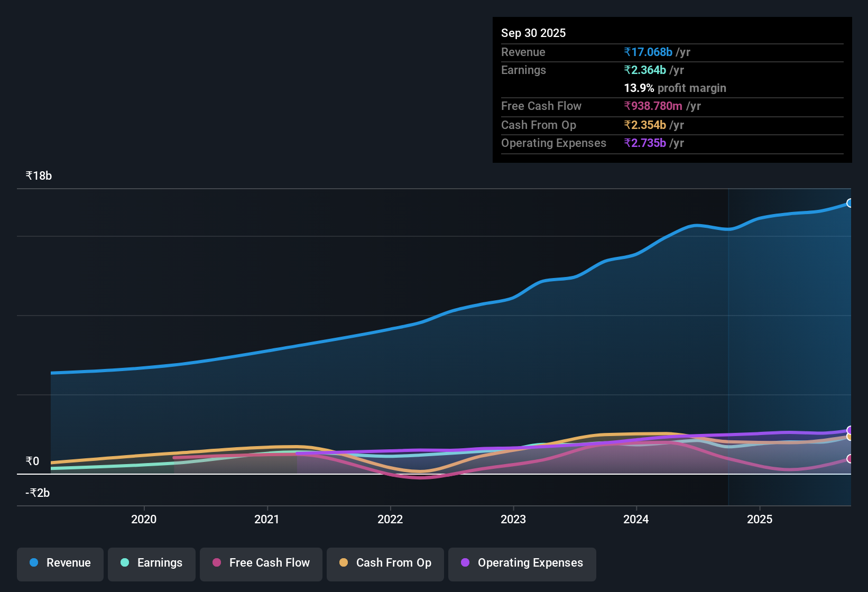Click the ₹17.068b revenue value

click(x=649, y=52)
